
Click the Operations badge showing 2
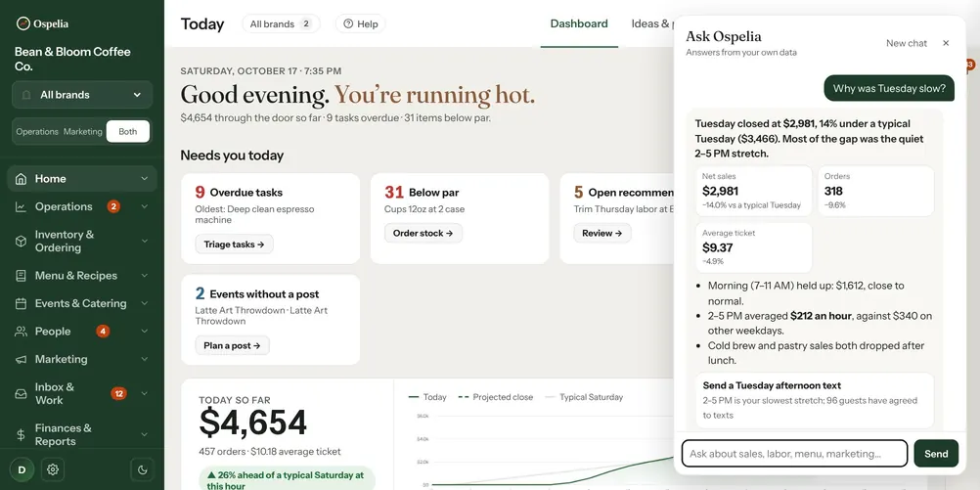tap(113, 206)
